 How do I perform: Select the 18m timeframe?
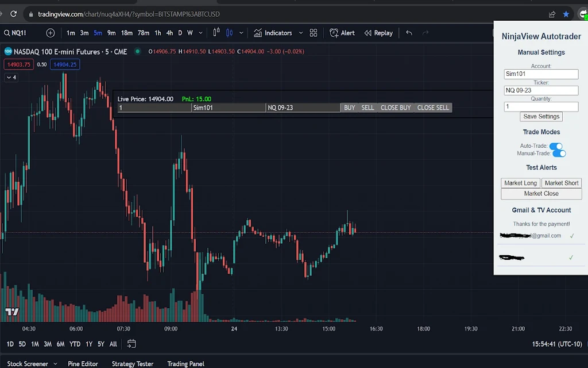(x=127, y=33)
